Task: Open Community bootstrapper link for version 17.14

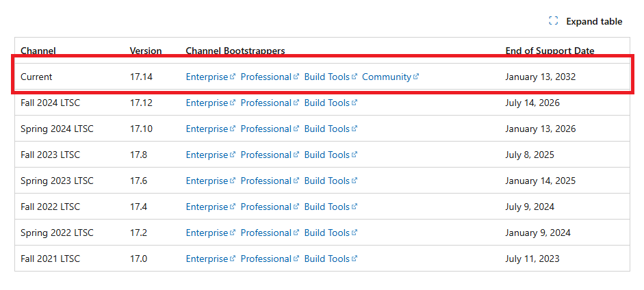Action: point(387,77)
